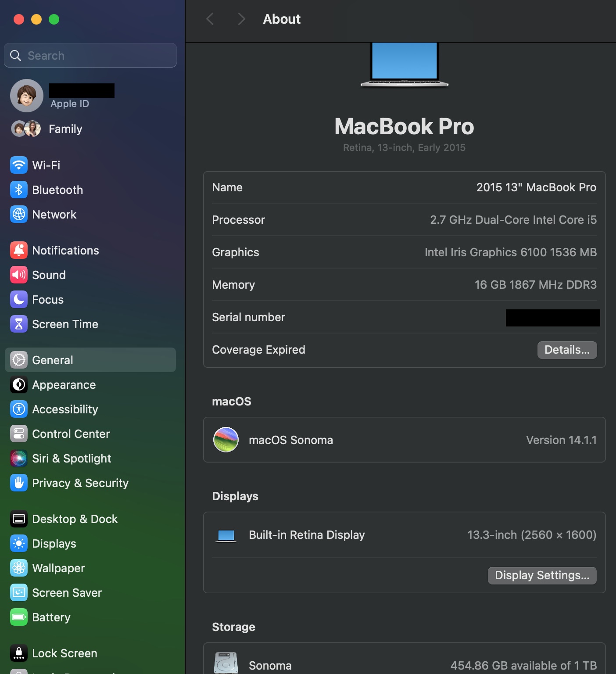Select the Privacy & Security label
The width and height of the screenshot is (616, 674).
point(80,483)
